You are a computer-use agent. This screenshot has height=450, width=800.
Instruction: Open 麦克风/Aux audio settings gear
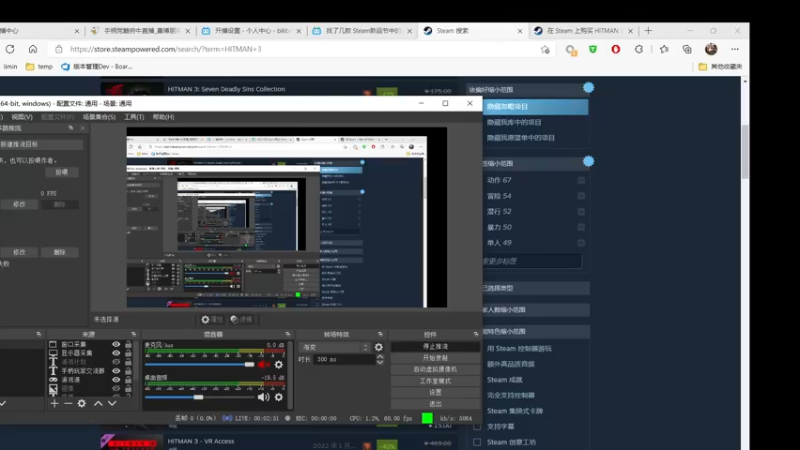(x=279, y=364)
